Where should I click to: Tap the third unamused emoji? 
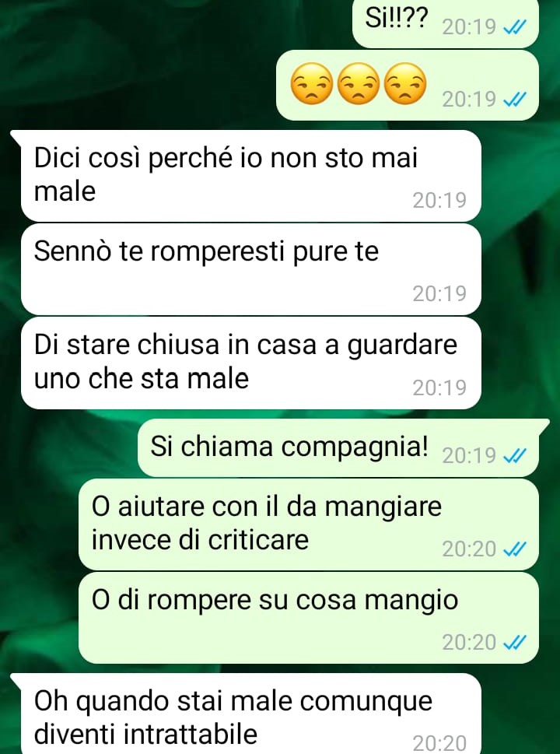pyautogui.click(x=405, y=84)
